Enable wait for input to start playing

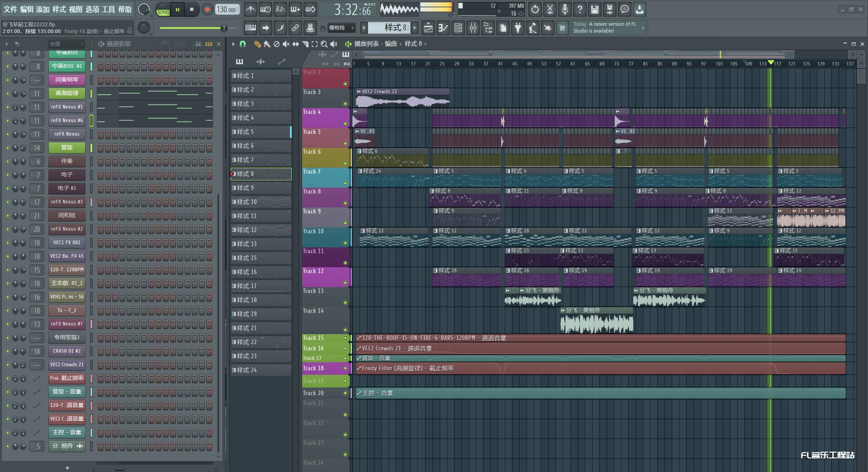pos(266,9)
